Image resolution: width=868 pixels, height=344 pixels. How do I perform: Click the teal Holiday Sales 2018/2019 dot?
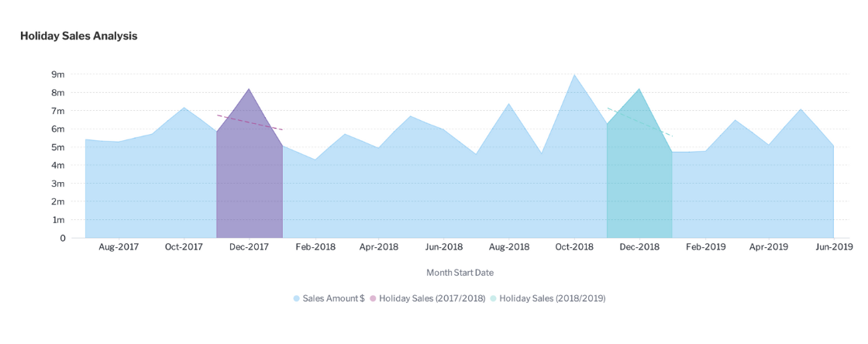[493, 298]
